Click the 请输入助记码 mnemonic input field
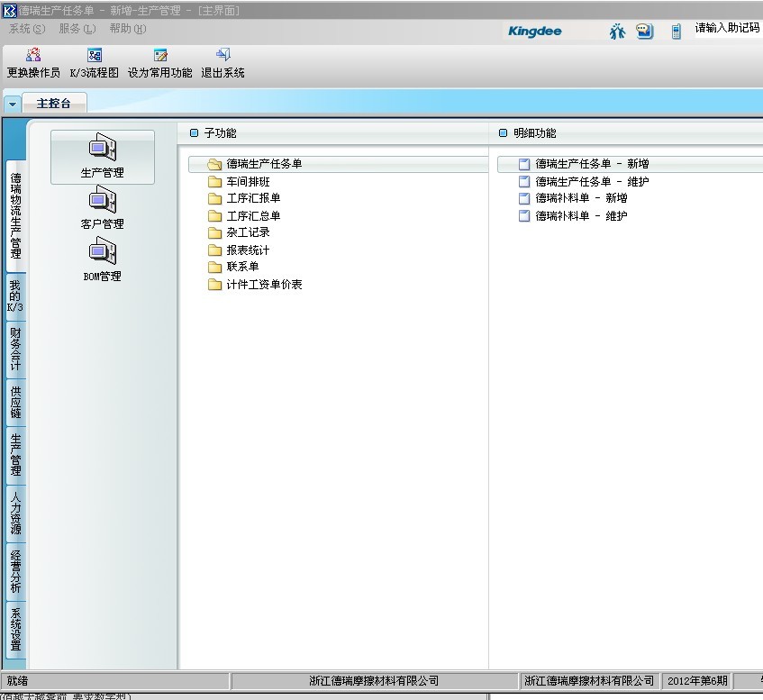Image resolution: width=763 pixels, height=700 pixels. coord(729,29)
